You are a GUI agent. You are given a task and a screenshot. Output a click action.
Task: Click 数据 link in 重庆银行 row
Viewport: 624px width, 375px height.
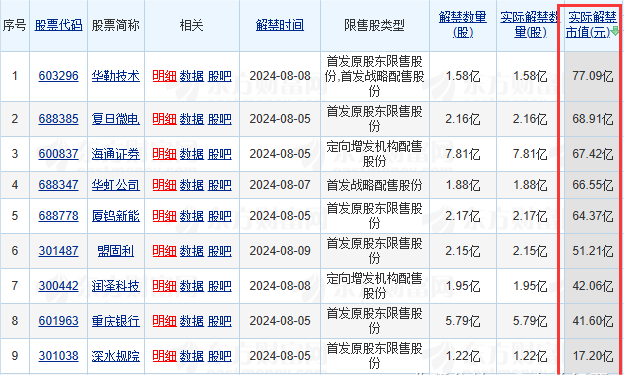(x=192, y=321)
